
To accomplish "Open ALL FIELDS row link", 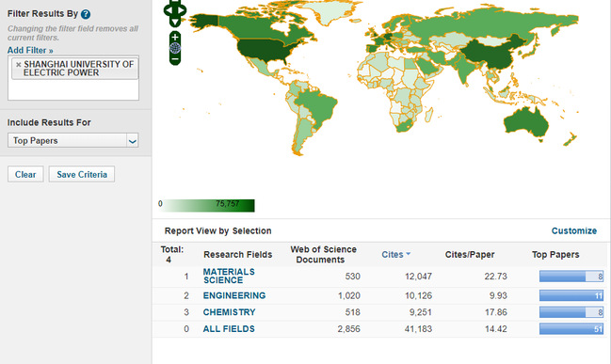I will 229,329.
